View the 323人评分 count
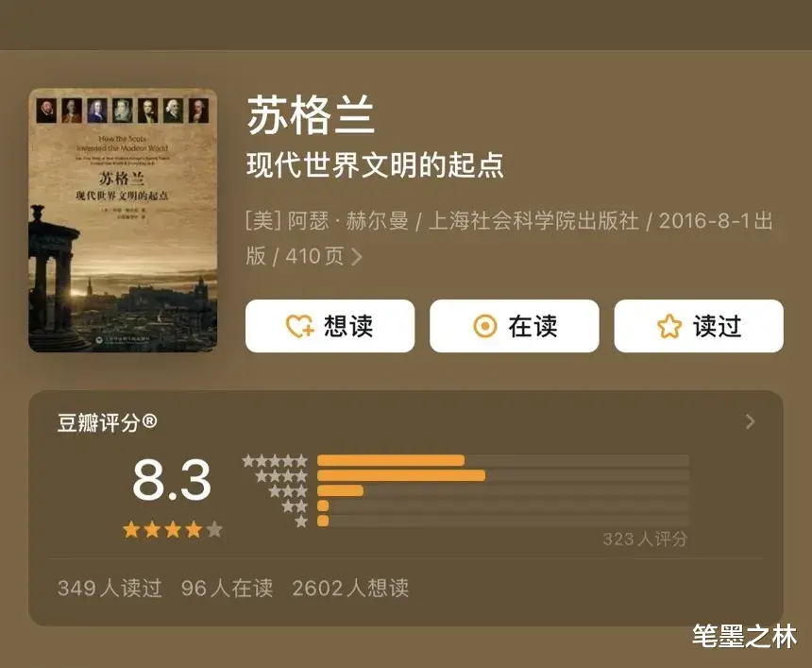Viewport: 812px width, 668px height. click(x=645, y=539)
